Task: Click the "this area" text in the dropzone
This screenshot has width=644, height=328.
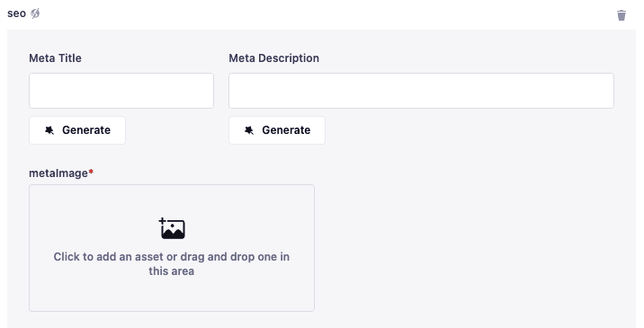Action: click(x=172, y=271)
